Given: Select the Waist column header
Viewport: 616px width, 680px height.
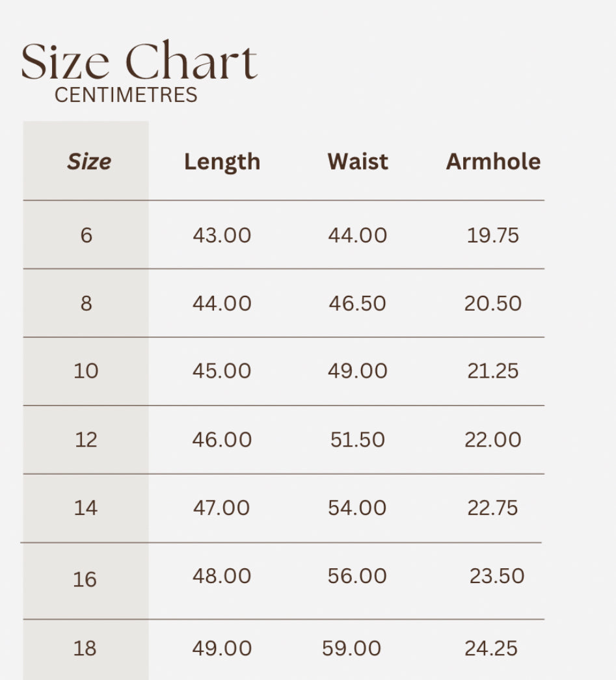Looking at the screenshot, I should coord(358,162).
